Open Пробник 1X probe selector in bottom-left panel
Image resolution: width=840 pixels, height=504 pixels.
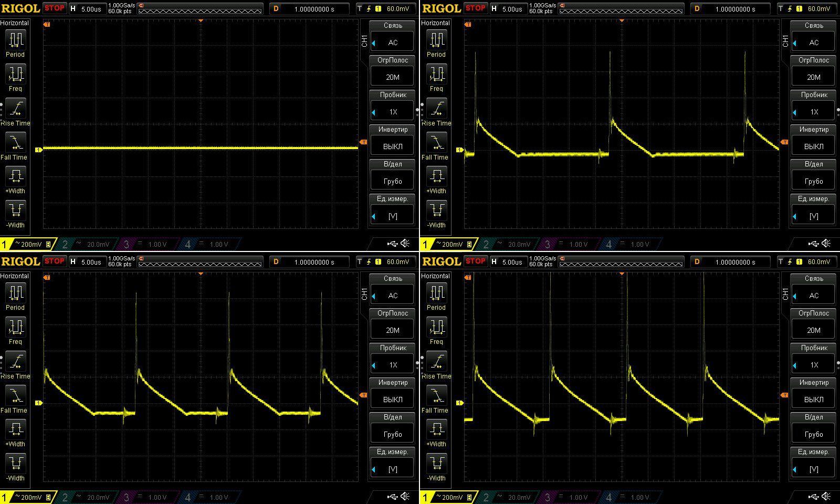point(392,365)
